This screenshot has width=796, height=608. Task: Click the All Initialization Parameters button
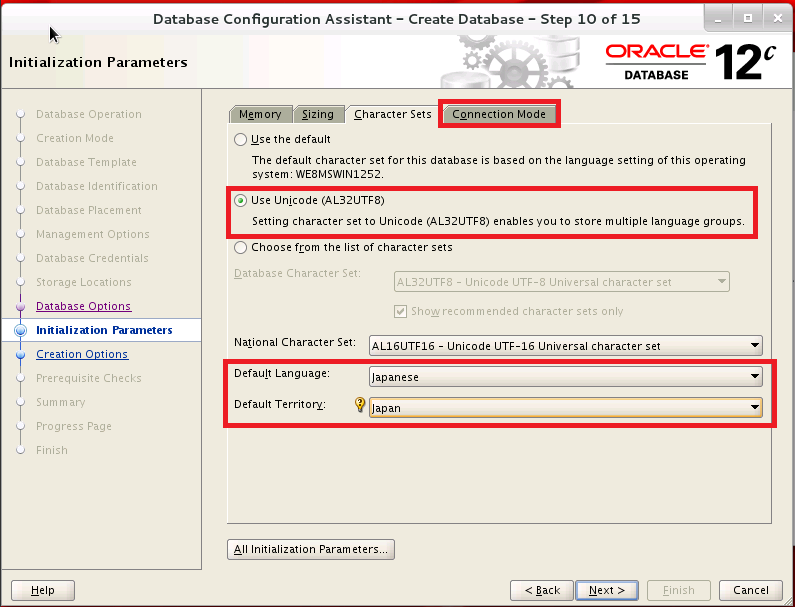311,549
